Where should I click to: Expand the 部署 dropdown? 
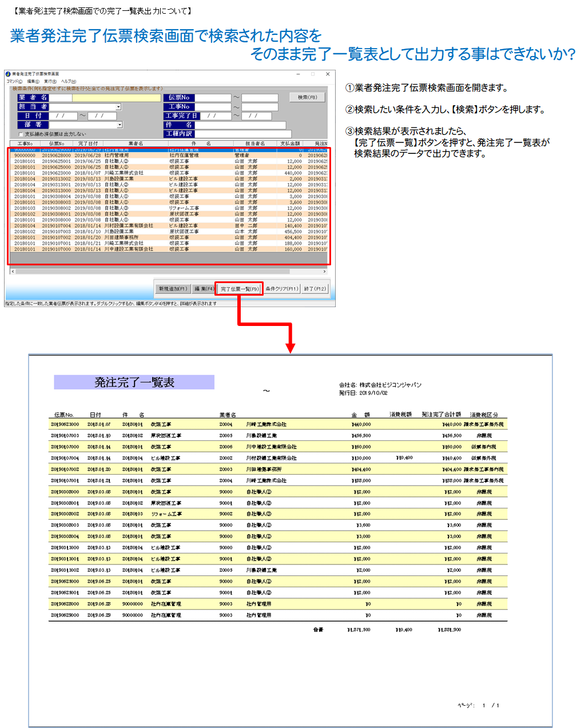click(x=120, y=125)
